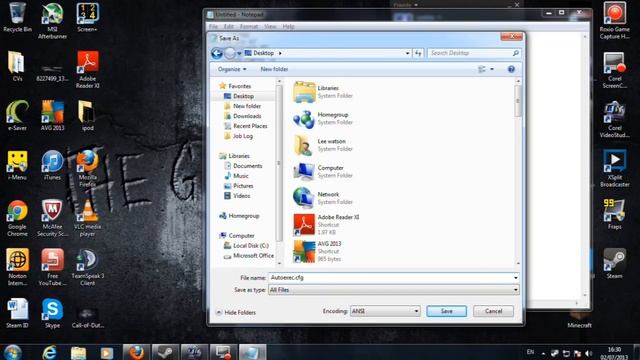The height and width of the screenshot is (360, 640).
Task: Select the iTunes desktop icon
Action: click(52, 165)
